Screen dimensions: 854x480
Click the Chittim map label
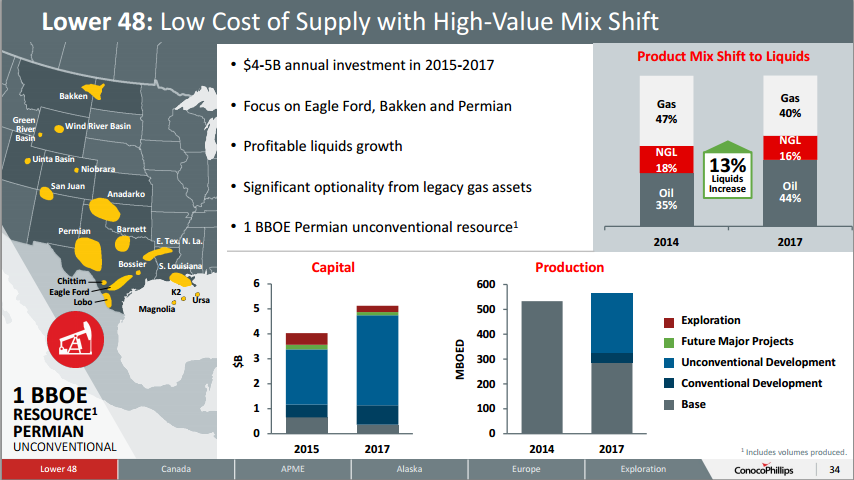(x=72, y=281)
